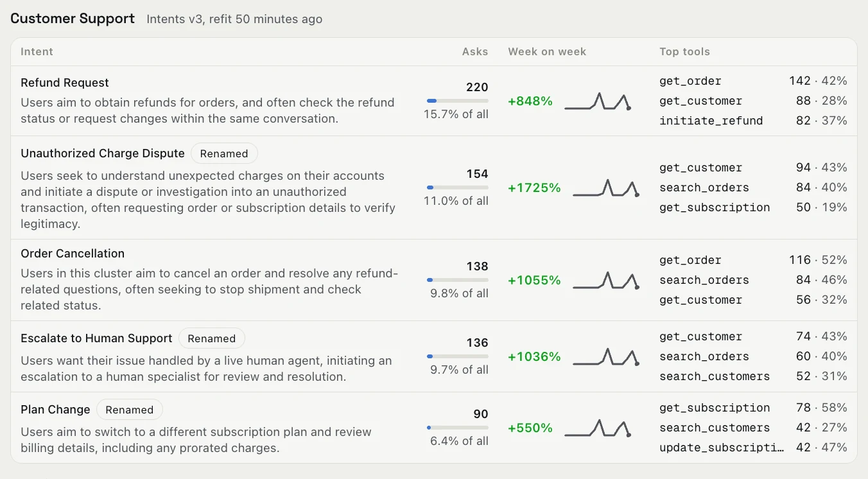Click the 116 · 52% tool stat
Viewport: 868px width, 479px height.
818,260
